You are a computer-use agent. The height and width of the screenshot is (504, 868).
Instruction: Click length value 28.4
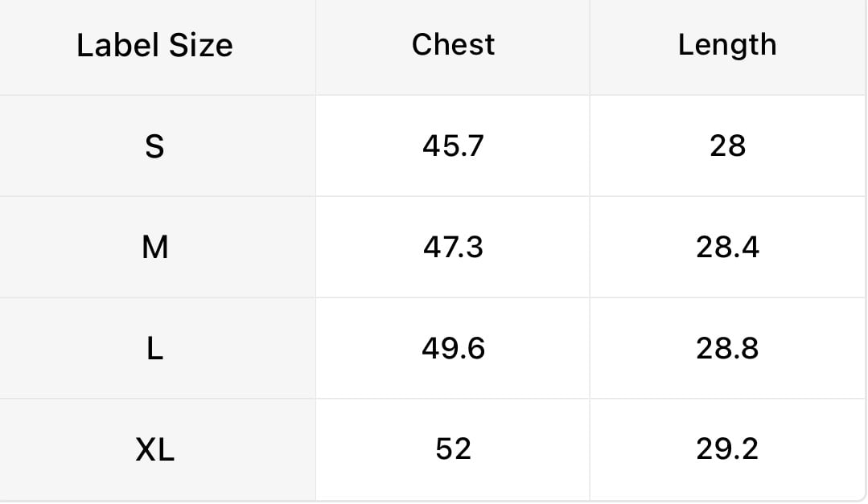pyautogui.click(x=727, y=247)
